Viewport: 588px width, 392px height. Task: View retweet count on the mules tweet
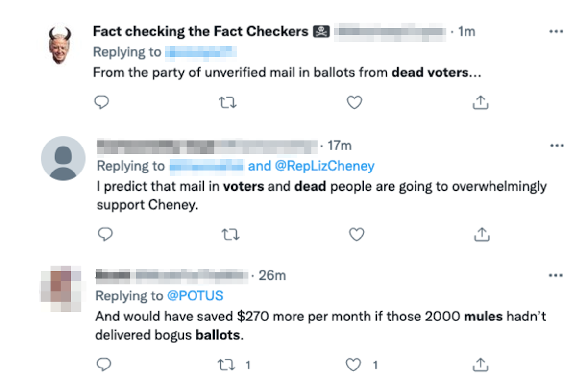(x=248, y=365)
